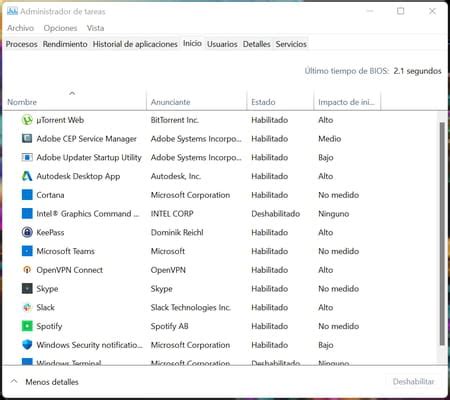Click the KeePass padlock icon
The height and width of the screenshot is (400, 450).
coord(27,232)
